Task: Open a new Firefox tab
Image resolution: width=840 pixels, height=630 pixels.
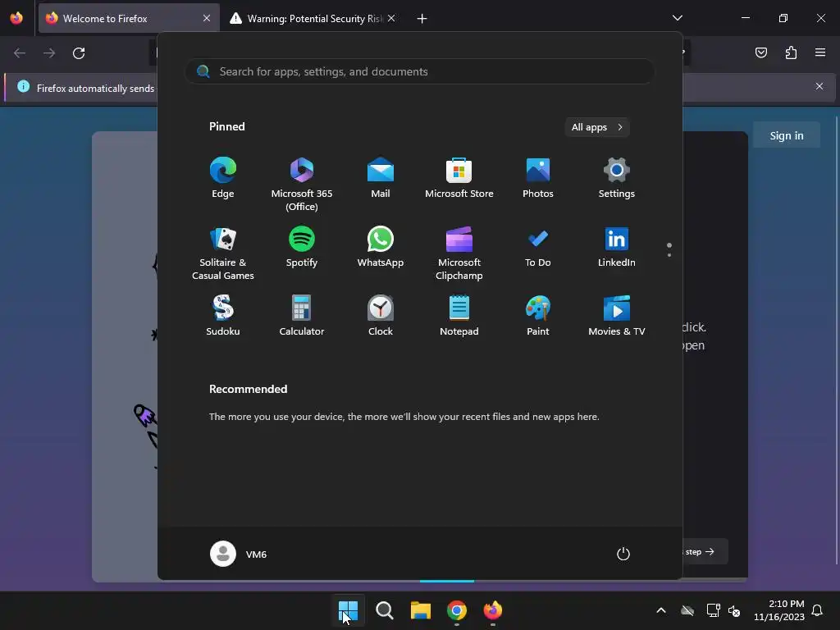Action: [x=422, y=19]
